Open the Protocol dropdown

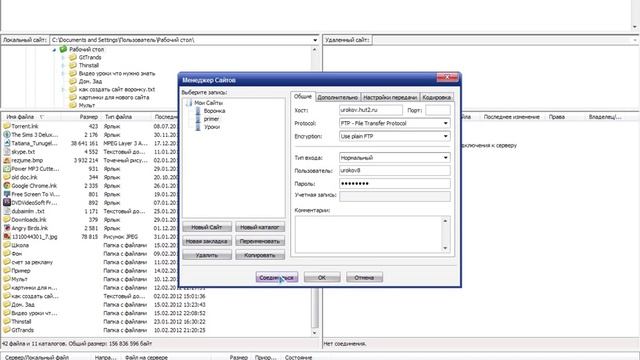445,123
